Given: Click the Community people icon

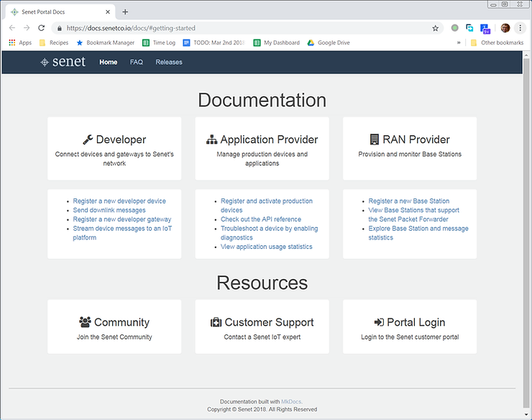Looking at the screenshot, I should pos(85,322).
